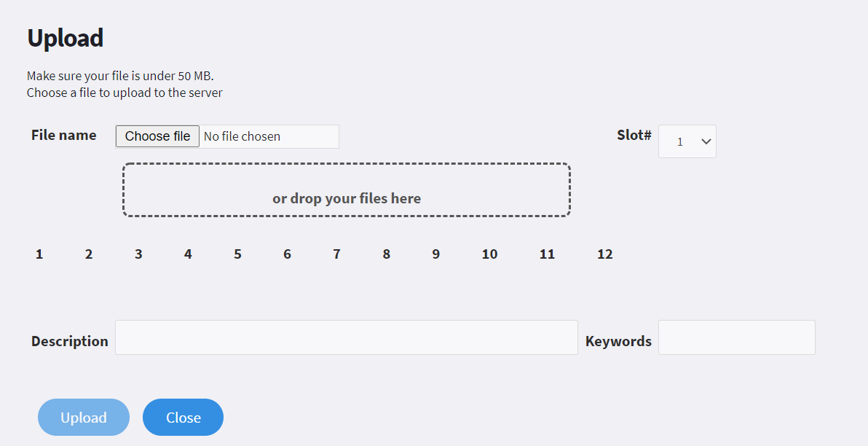Select slot number 8

387,254
